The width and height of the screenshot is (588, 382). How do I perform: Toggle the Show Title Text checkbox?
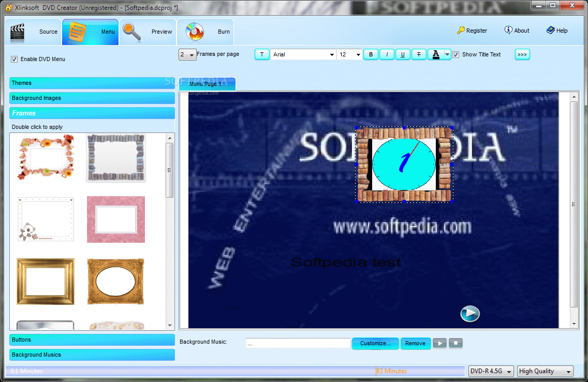[x=455, y=55]
